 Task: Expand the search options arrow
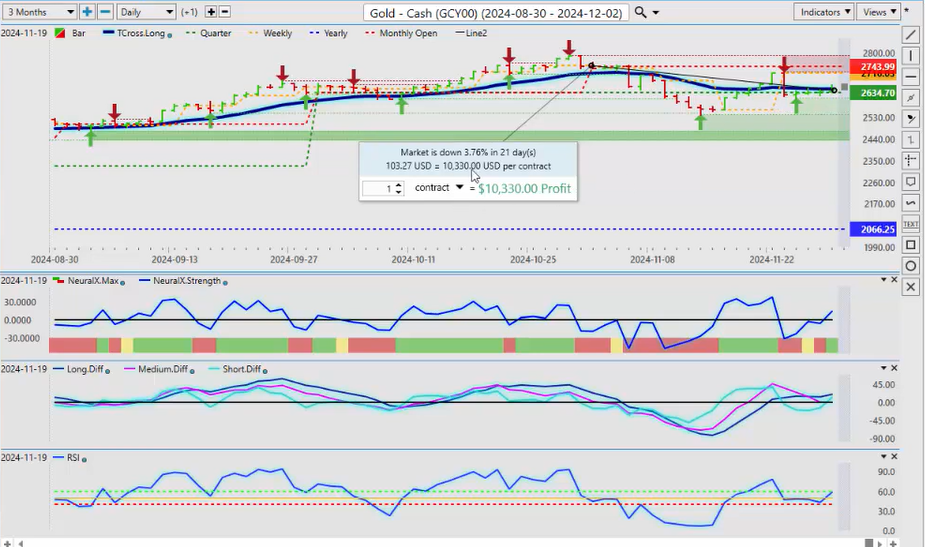click(x=655, y=13)
